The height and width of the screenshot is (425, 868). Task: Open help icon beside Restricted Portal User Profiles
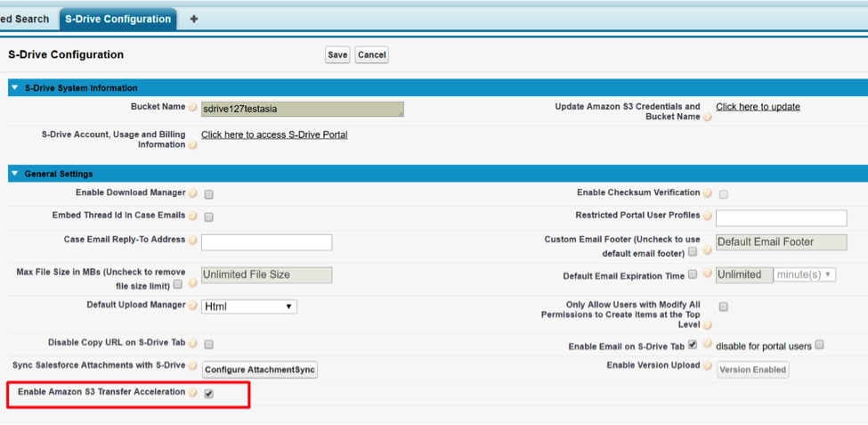point(708,216)
